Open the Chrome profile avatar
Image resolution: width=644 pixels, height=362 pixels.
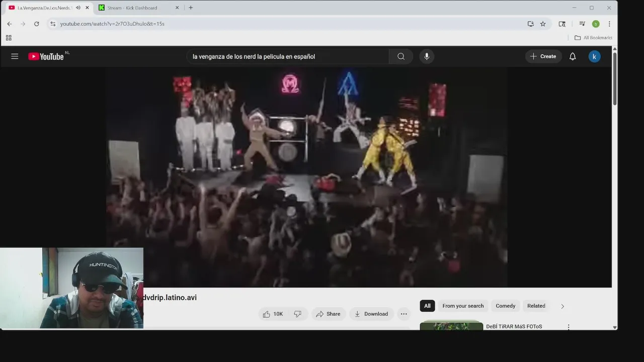[x=596, y=24]
